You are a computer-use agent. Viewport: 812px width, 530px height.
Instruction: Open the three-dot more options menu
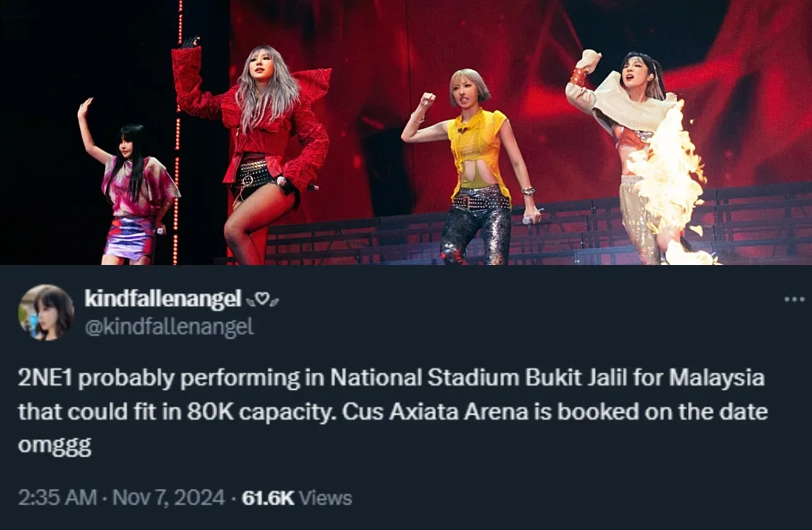pos(794,299)
